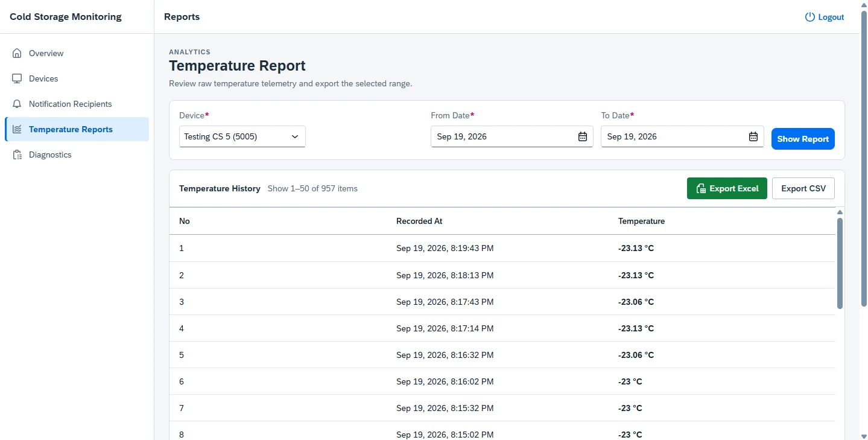Click the Temperature Reports chart icon
The image size is (868, 440).
pos(17,129)
